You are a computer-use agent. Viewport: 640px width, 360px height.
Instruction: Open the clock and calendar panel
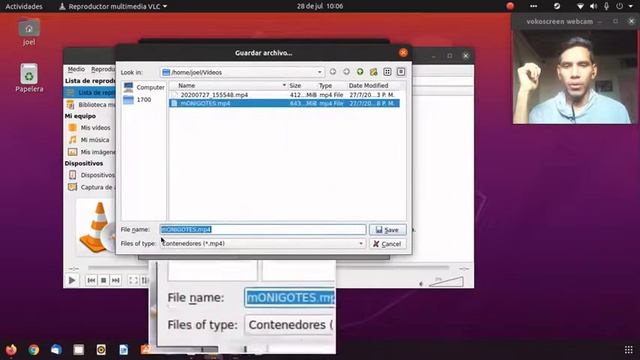(320, 6)
